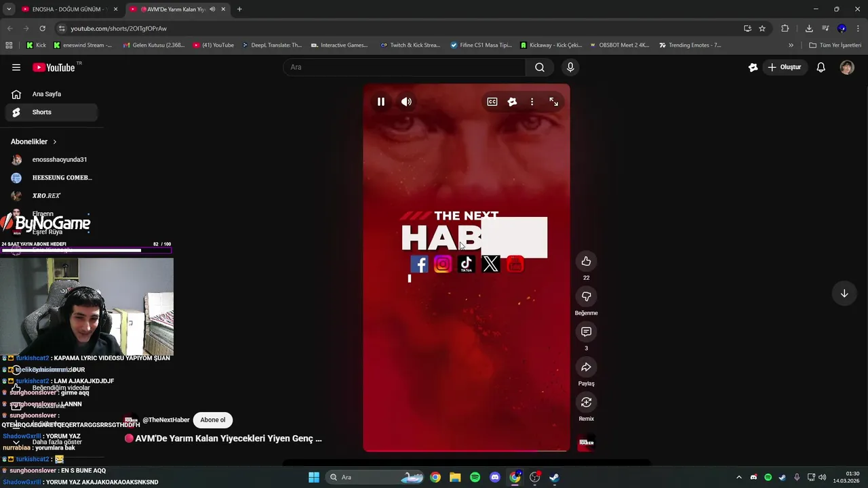This screenshot has width=868, height=488.
Task: Select Shorts in the sidebar
Action: tap(52, 112)
